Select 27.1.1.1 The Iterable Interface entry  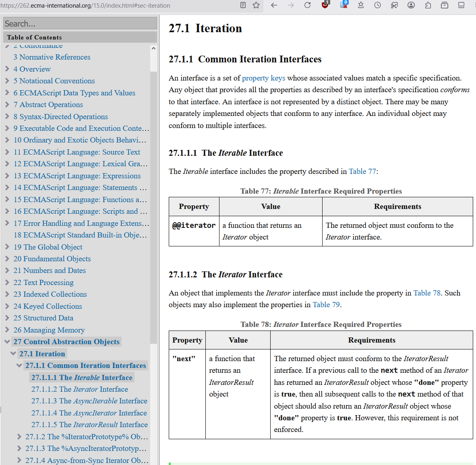click(x=82, y=378)
